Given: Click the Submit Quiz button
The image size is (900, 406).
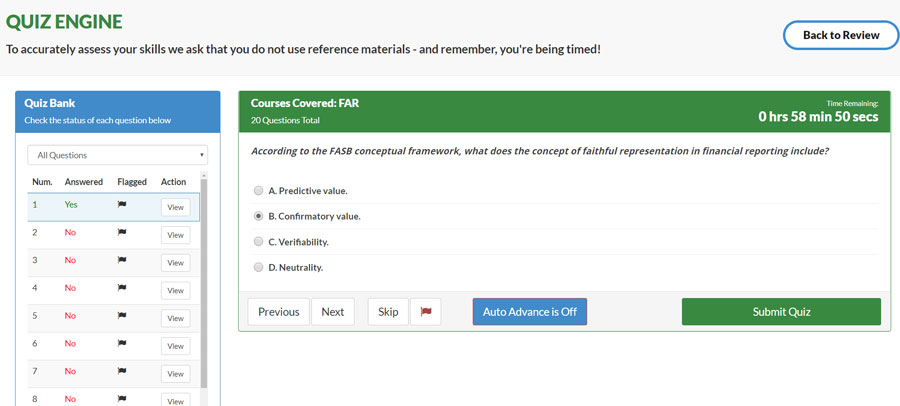Looking at the screenshot, I should tap(781, 312).
